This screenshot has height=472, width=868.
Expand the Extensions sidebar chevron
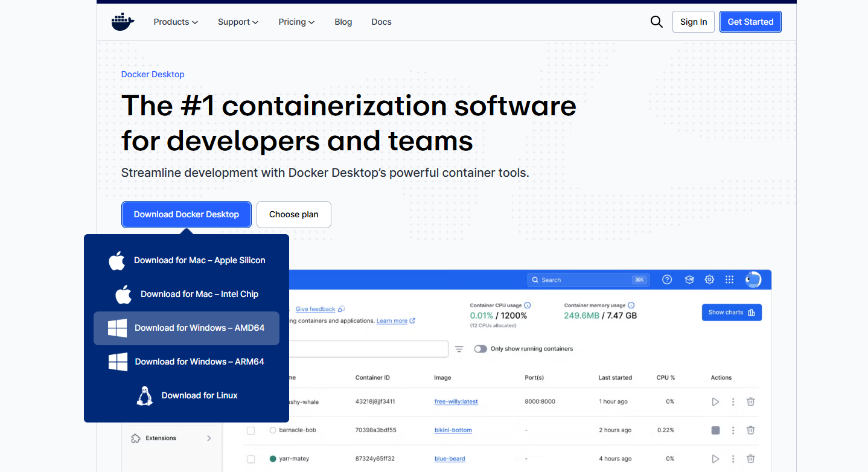[209, 438]
